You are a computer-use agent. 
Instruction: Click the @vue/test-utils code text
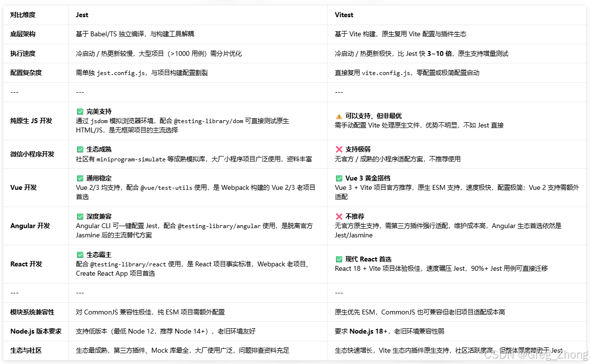(x=166, y=188)
